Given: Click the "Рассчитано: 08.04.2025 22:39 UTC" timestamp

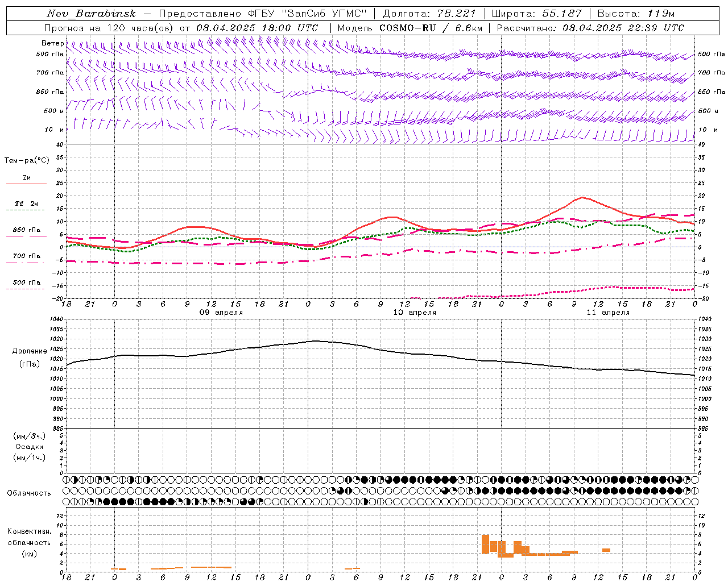Looking at the screenshot, I should [x=590, y=28].
